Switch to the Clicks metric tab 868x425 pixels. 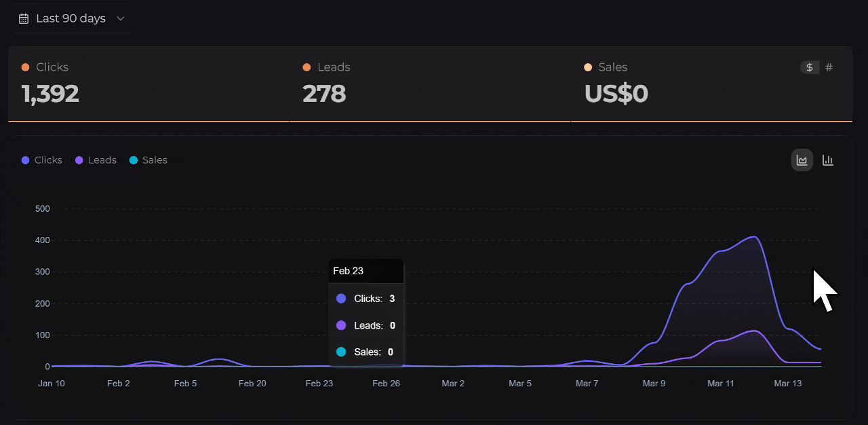[148, 84]
